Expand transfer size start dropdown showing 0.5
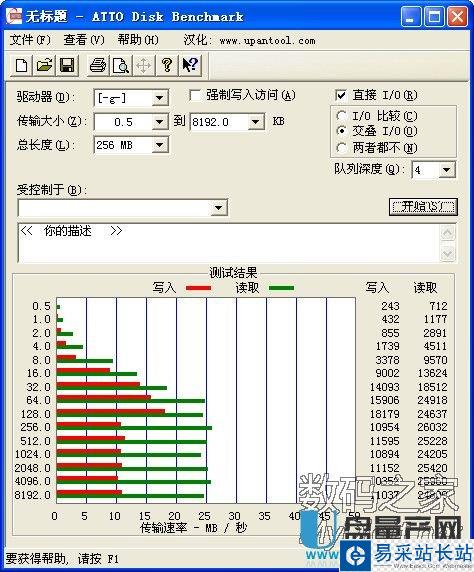 click(x=159, y=121)
